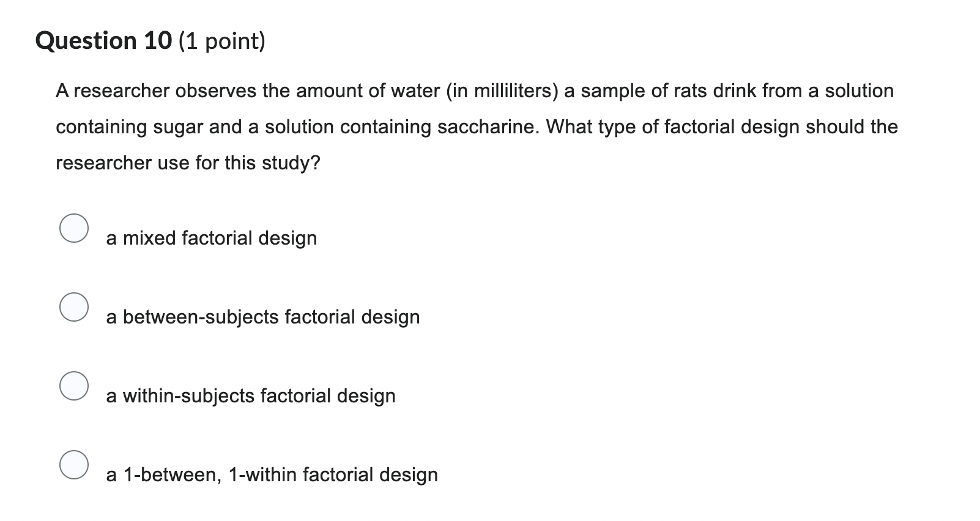The height and width of the screenshot is (521, 980).
Task: Click the "a 1-between, 1-within factorial design" label
Action: pos(272,475)
